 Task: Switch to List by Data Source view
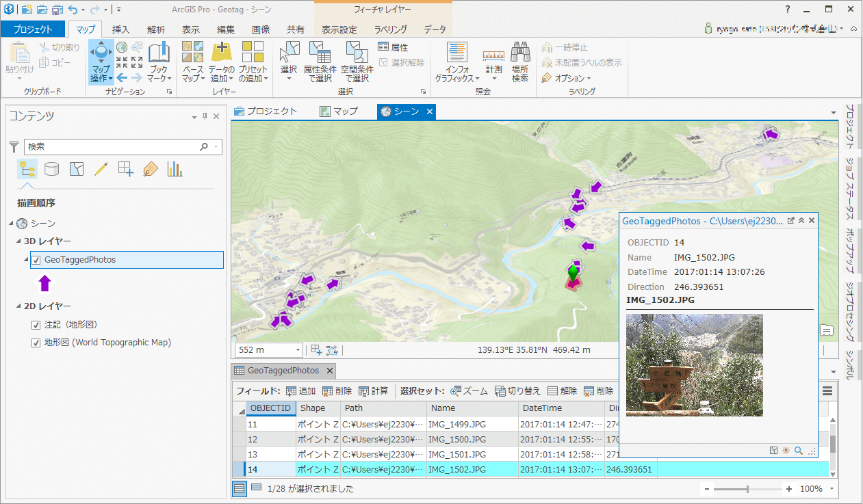coord(51,169)
